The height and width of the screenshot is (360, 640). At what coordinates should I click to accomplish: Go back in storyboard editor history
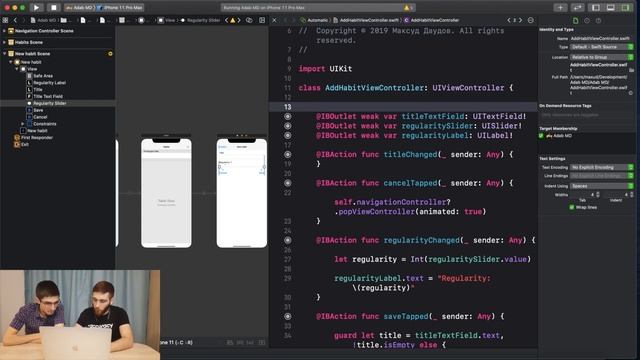[x=15, y=20]
